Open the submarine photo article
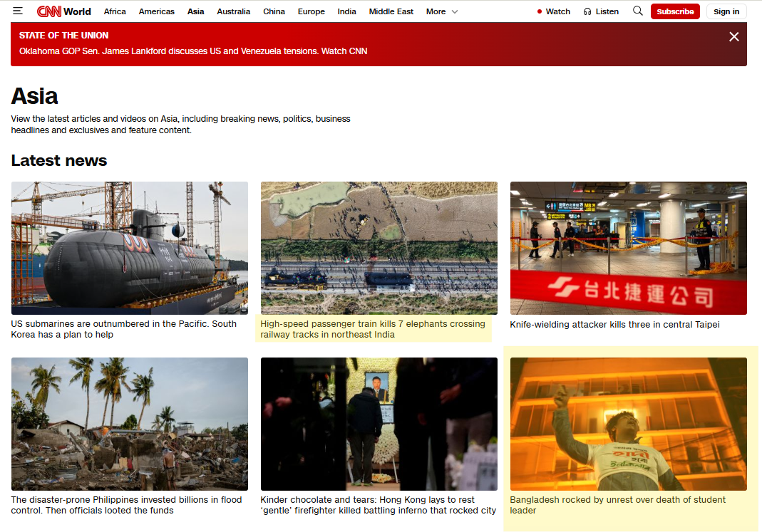 click(130, 248)
